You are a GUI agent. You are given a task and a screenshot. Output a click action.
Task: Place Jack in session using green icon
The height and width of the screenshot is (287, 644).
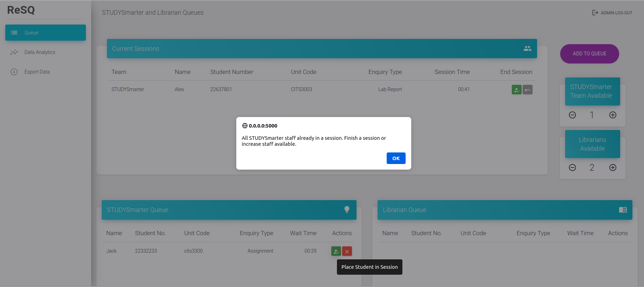(x=336, y=251)
